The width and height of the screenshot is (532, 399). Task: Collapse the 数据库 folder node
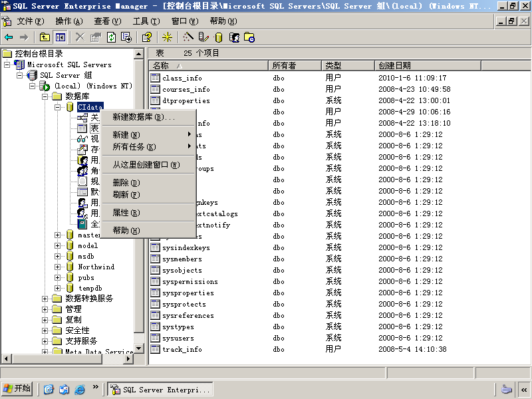tap(45, 96)
